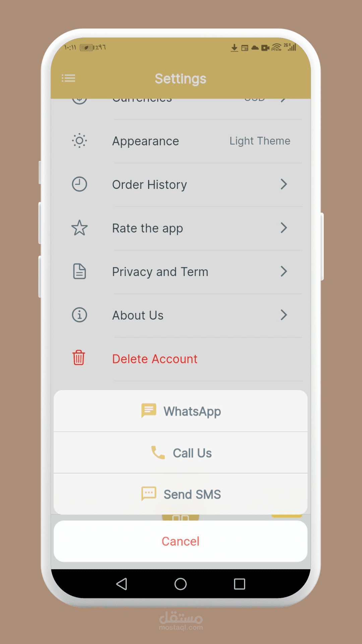
Task: Tap the info About Us icon
Action: [x=79, y=315]
